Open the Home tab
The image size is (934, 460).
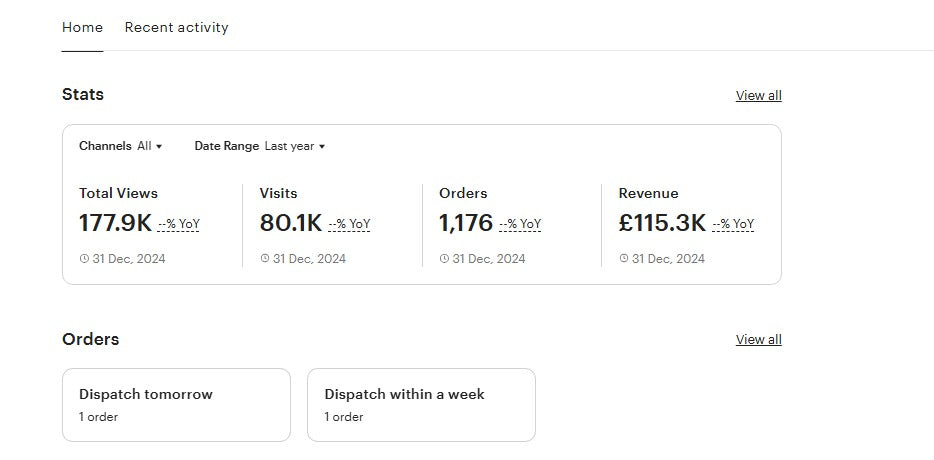pyautogui.click(x=82, y=27)
